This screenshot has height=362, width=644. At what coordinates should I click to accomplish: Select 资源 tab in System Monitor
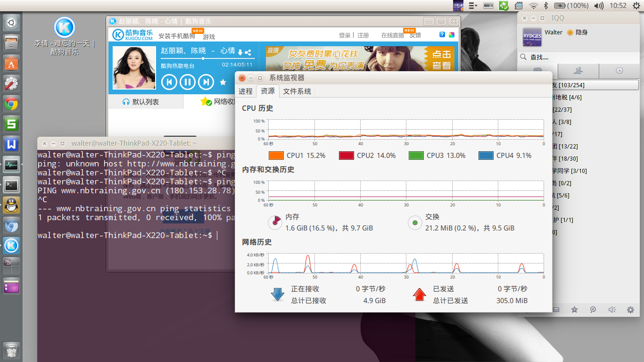(268, 91)
